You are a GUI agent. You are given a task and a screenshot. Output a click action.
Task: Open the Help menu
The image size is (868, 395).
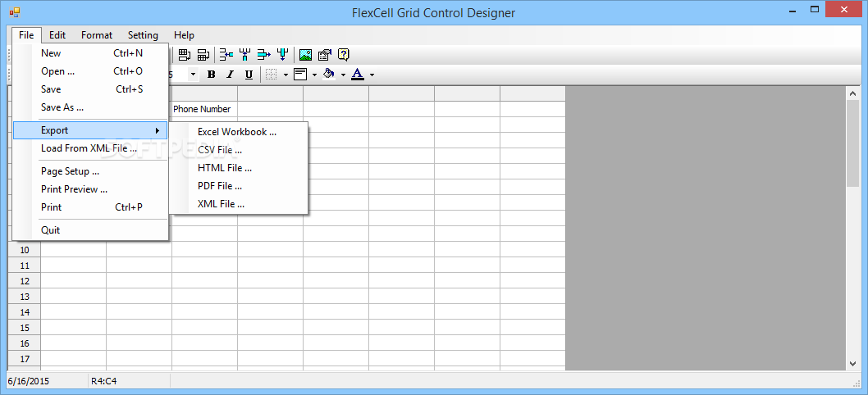pyautogui.click(x=184, y=35)
